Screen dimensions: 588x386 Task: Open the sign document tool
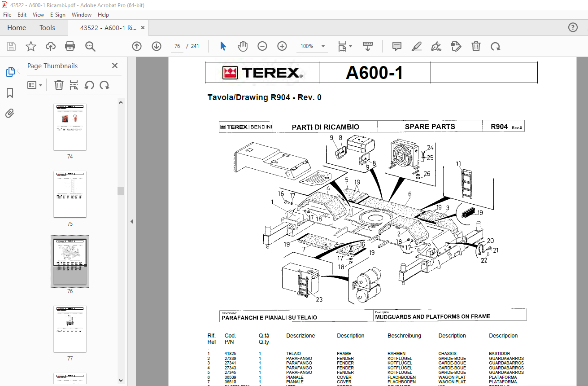pyautogui.click(x=436, y=46)
